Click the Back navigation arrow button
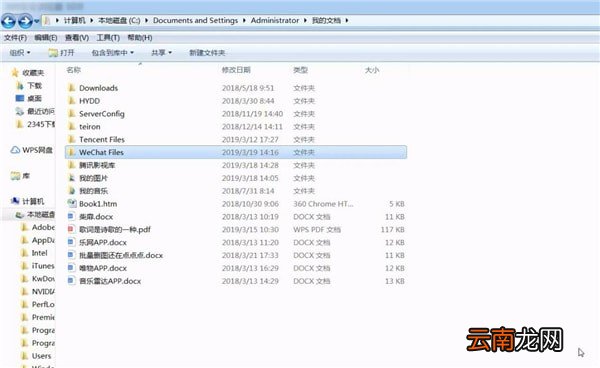Viewport: 600px width, 368px height. [8, 21]
